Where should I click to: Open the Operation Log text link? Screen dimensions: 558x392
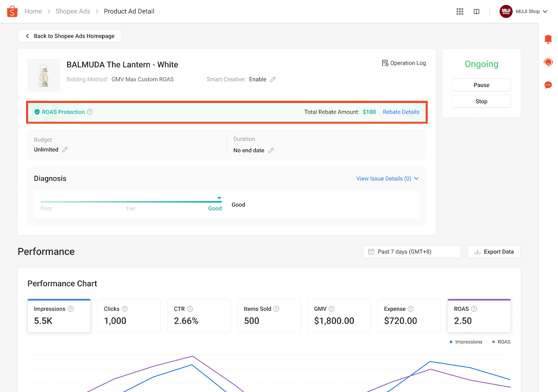pyautogui.click(x=408, y=63)
